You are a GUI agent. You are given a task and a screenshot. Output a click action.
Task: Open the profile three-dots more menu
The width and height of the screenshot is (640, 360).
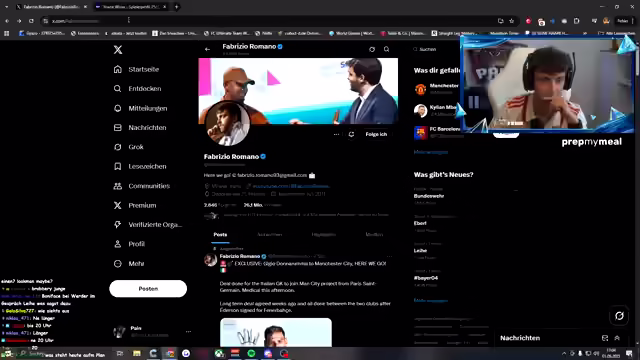336,134
